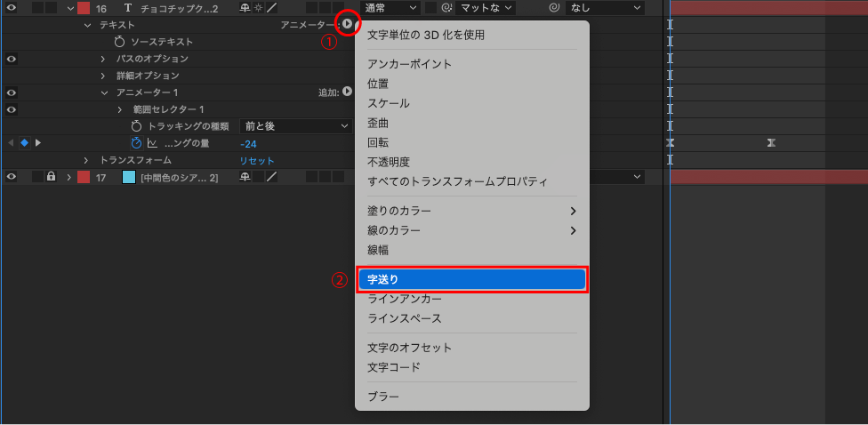
Task: Select 文字のオフセット in the menu
Action: (x=471, y=348)
